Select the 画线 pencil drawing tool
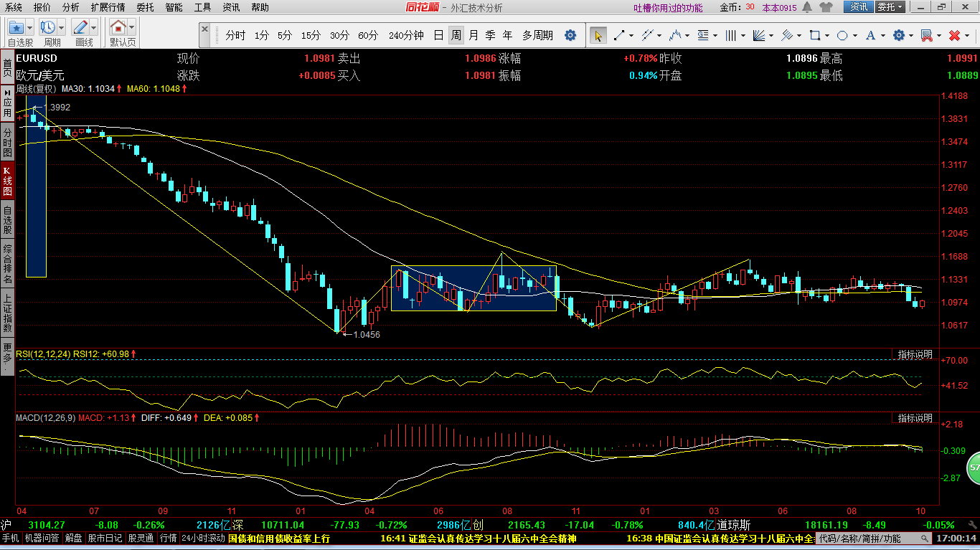This screenshot has width=980, height=550. pyautogui.click(x=80, y=27)
